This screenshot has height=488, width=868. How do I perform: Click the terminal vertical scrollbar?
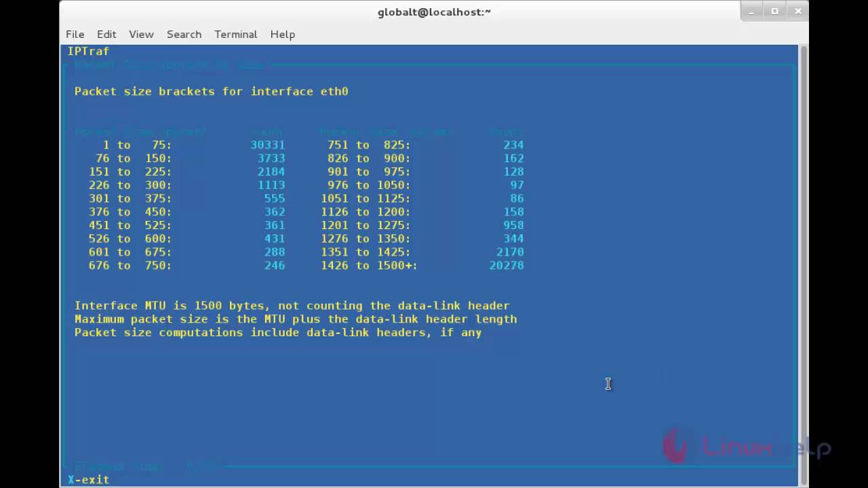804,264
